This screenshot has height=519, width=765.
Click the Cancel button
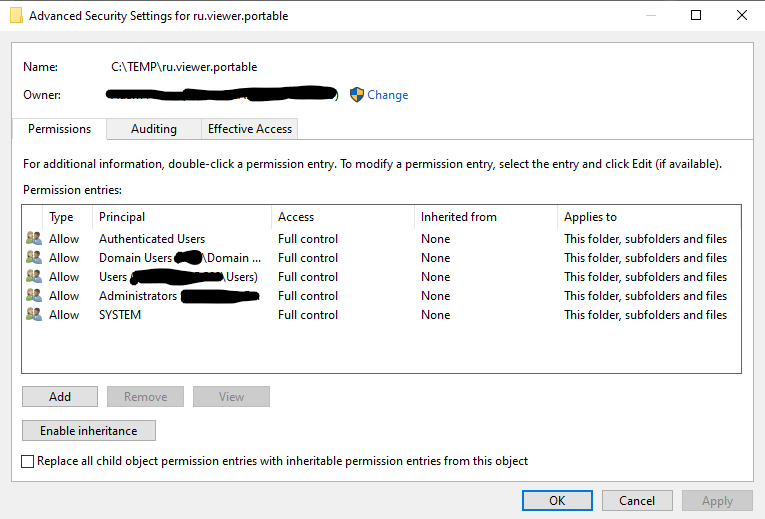(x=637, y=500)
